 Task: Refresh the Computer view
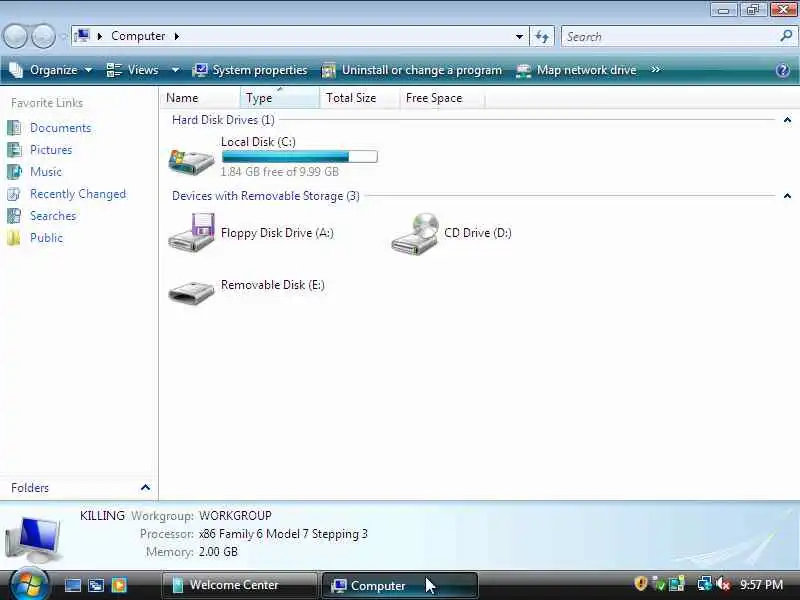click(542, 36)
